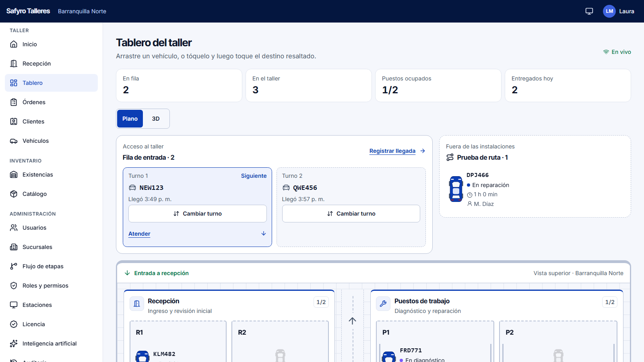Click the Licencia badge icon

pyautogui.click(x=14, y=324)
